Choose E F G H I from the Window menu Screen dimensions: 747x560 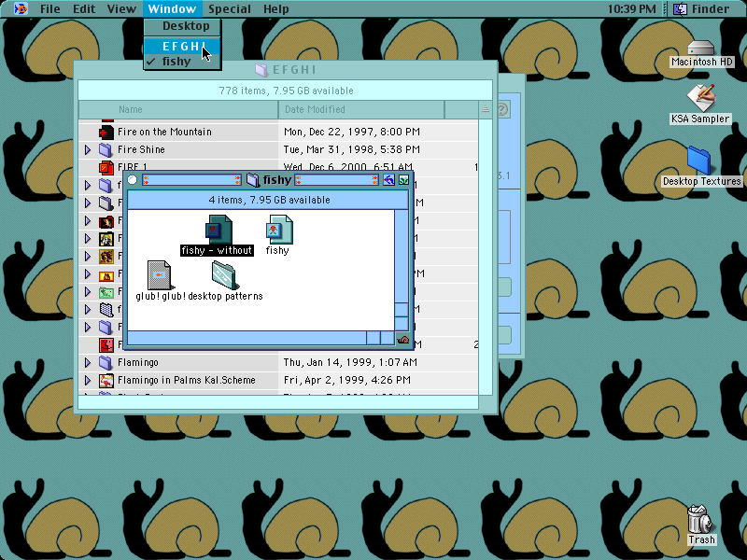click(x=182, y=46)
